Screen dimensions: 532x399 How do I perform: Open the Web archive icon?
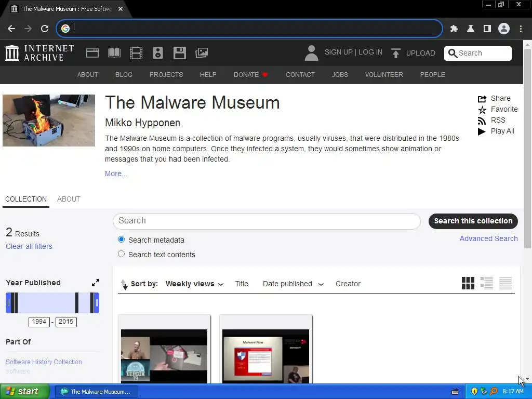pos(92,53)
